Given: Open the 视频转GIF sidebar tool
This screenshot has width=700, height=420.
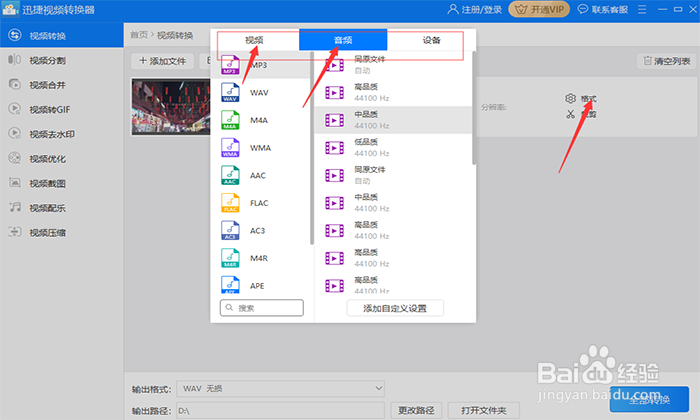Looking at the screenshot, I should click(x=62, y=109).
